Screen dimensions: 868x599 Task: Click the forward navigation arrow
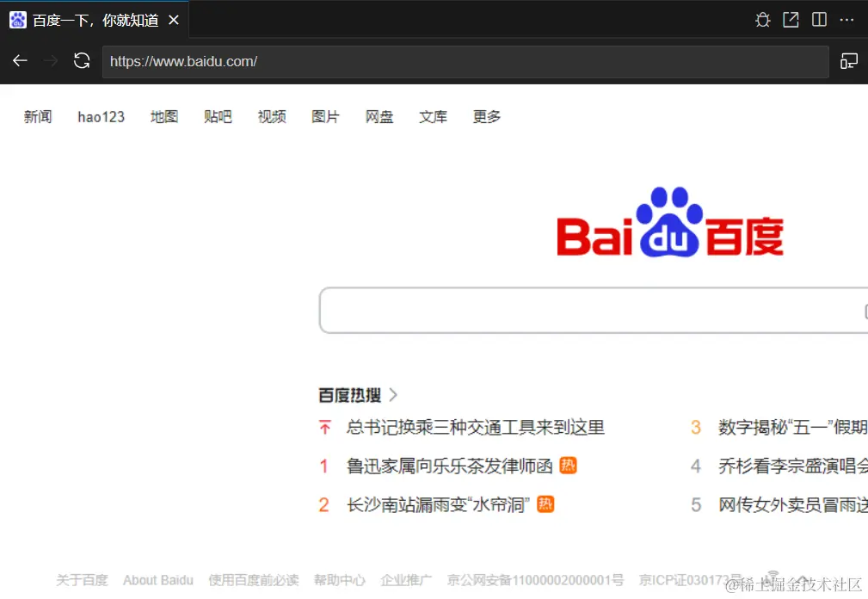[x=51, y=61]
